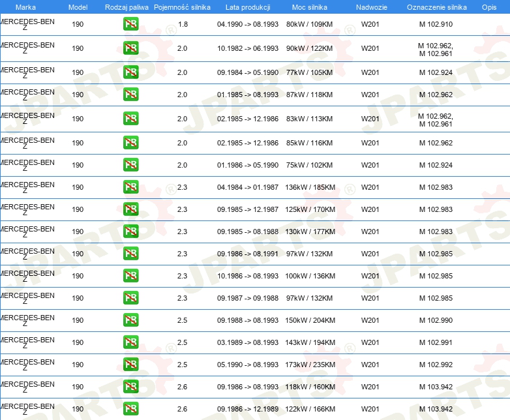Click the petrol fuel icon in the 77kW / 105KM row
The image size is (510, 420).
coord(130,72)
